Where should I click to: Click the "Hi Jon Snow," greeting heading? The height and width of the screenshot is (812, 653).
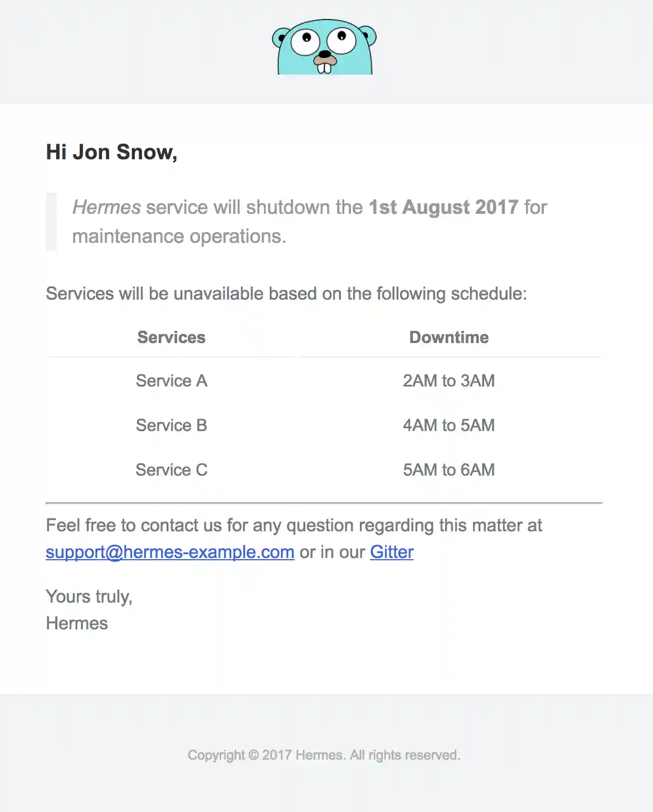(111, 152)
